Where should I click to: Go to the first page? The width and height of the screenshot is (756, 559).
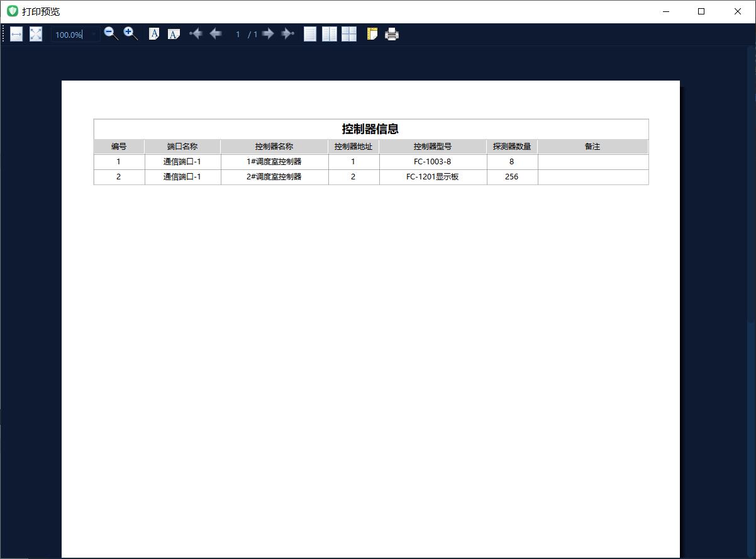coord(196,34)
